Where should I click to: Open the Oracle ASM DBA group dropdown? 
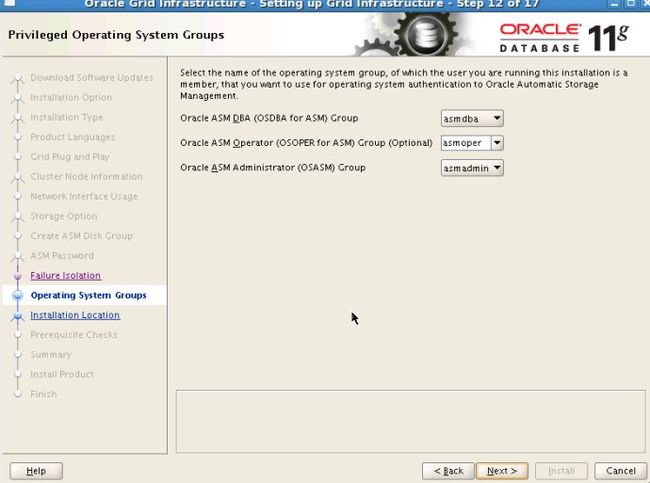pyautogui.click(x=472, y=119)
